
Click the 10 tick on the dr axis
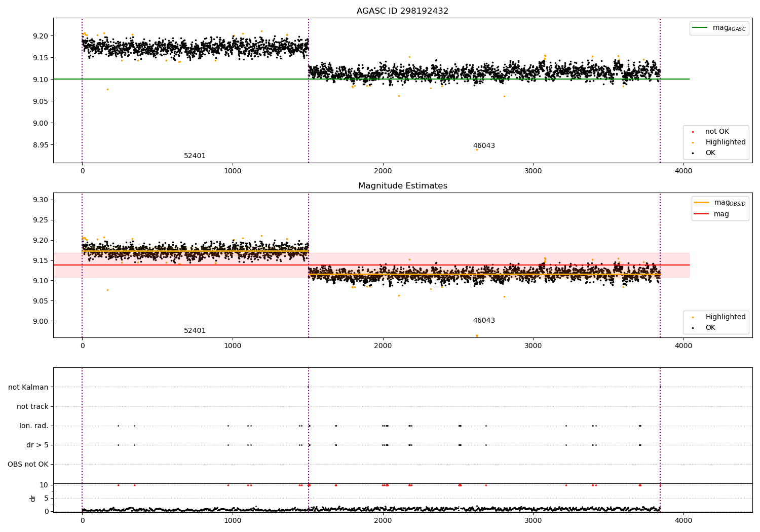[44, 485]
